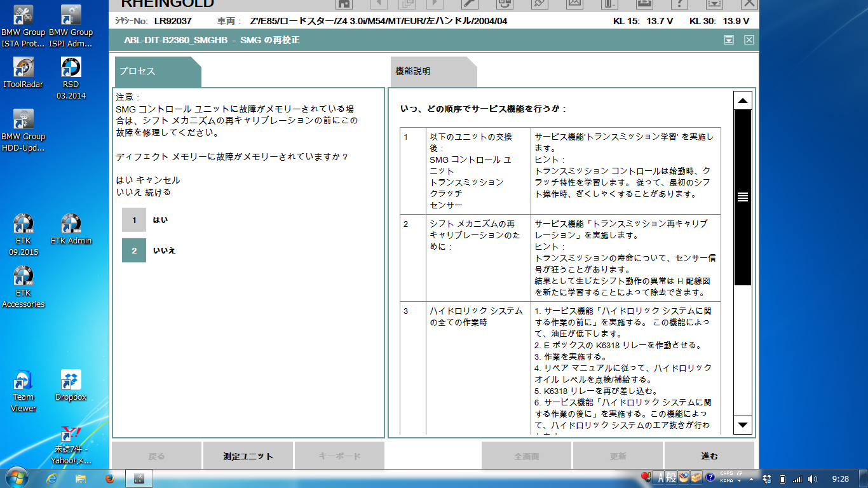868x488 pixels.
Task: Open the Windows Start menu
Action: (16, 478)
